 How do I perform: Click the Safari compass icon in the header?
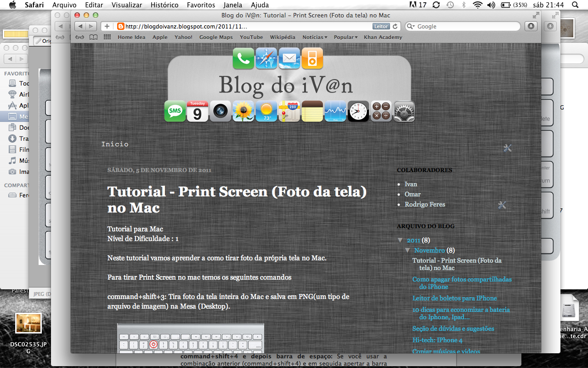pos(266,58)
